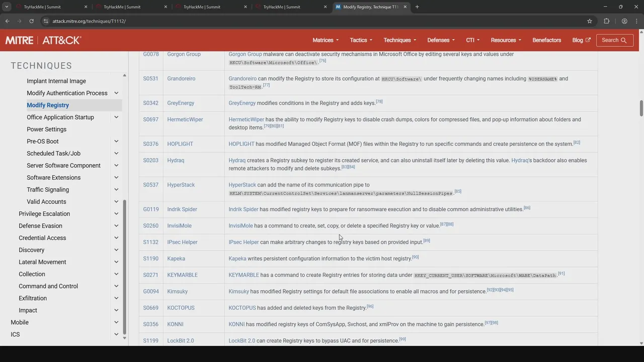Open the Indrik Spider name link
This screenshot has height=362, width=644.
[182, 209]
